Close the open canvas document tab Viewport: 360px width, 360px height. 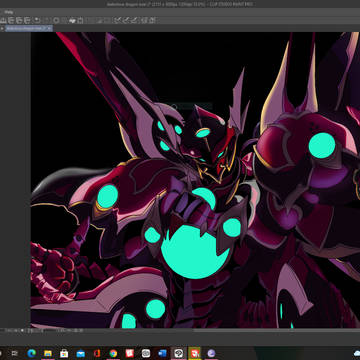pos(49,28)
